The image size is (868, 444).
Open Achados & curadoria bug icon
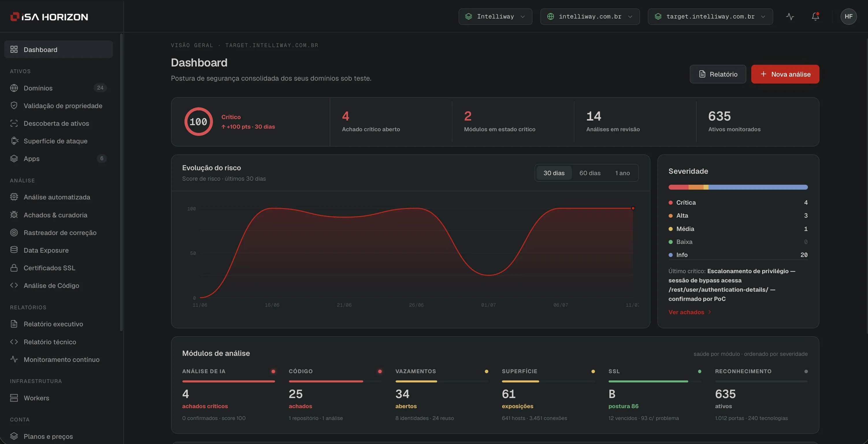coord(14,215)
